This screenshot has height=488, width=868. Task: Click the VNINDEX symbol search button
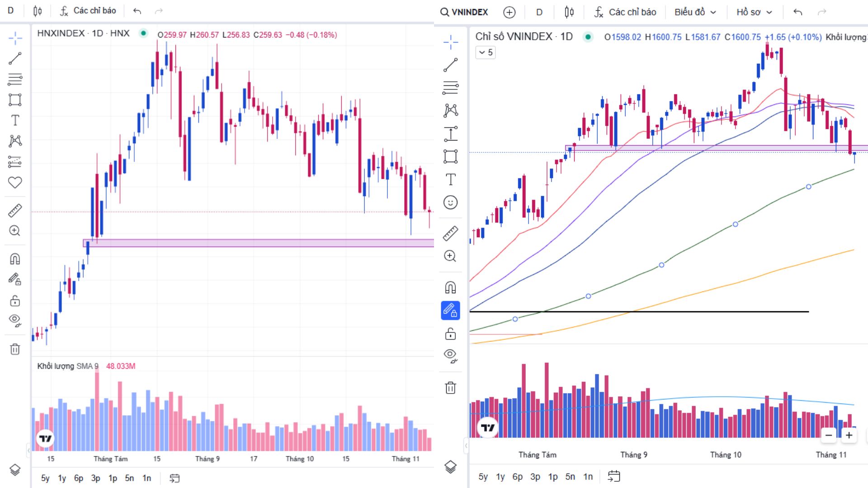[x=465, y=12]
